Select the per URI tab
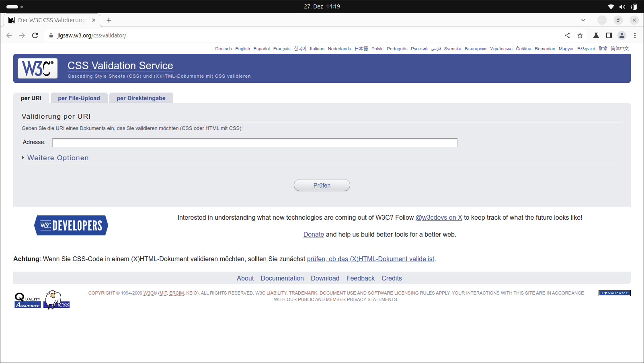The width and height of the screenshot is (644, 363). pyautogui.click(x=31, y=98)
